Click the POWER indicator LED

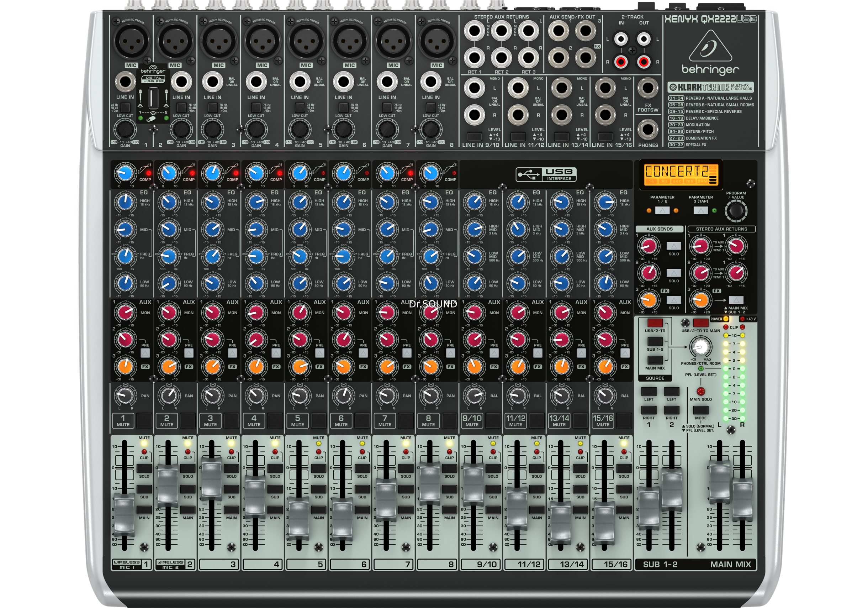point(726,319)
